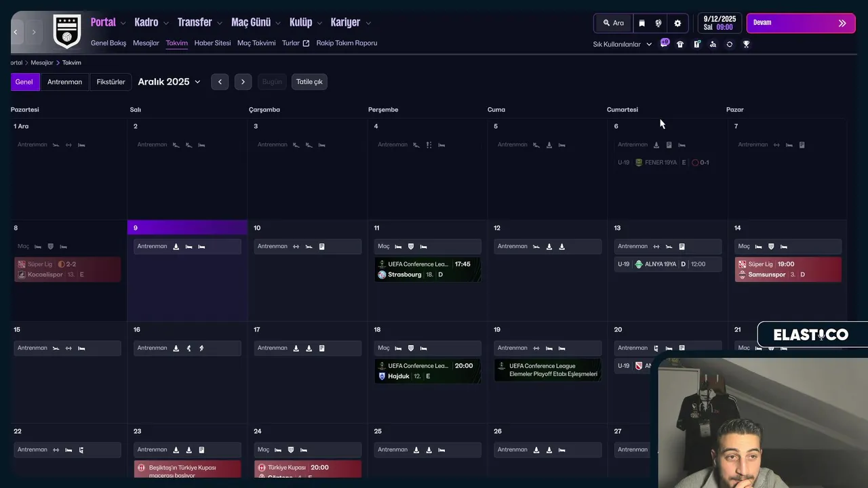Screen dimensions: 868x488
Task: Open the Turlar external link
Action: (x=296, y=43)
